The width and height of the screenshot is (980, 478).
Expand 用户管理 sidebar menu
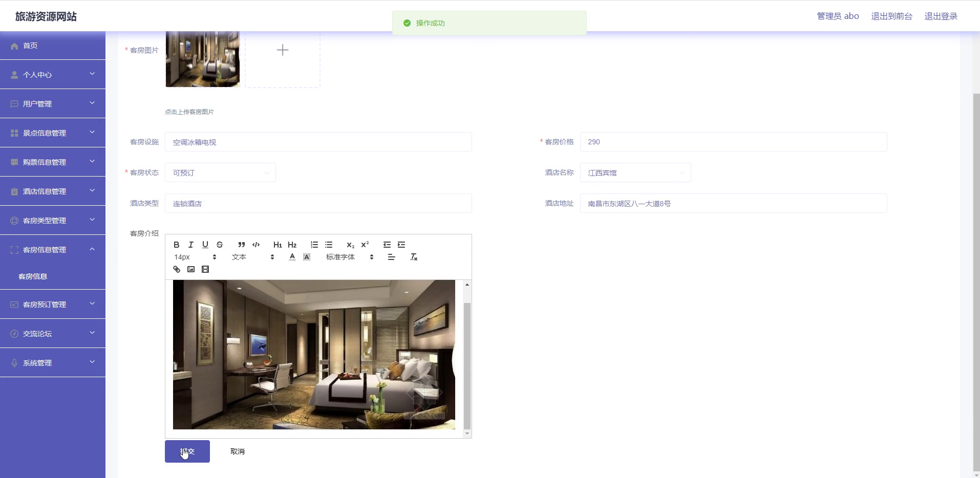click(53, 104)
